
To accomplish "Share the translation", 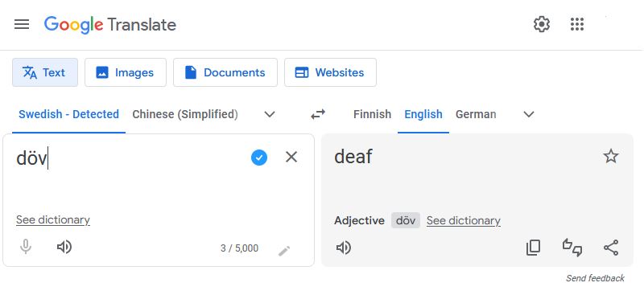I will coord(611,248).
